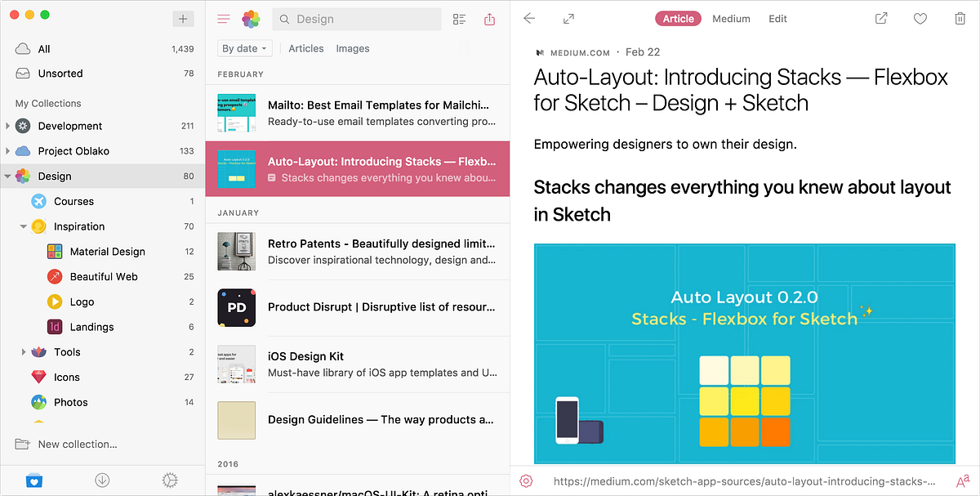Screen dimensions: 980x496
Task: Share the collection via share icon
Action: tap(490, 19)
